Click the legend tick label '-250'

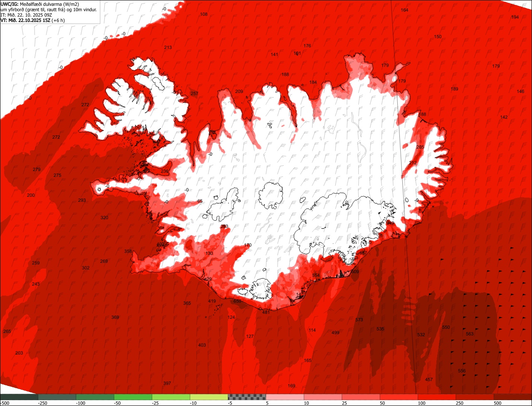pos(42,403)
